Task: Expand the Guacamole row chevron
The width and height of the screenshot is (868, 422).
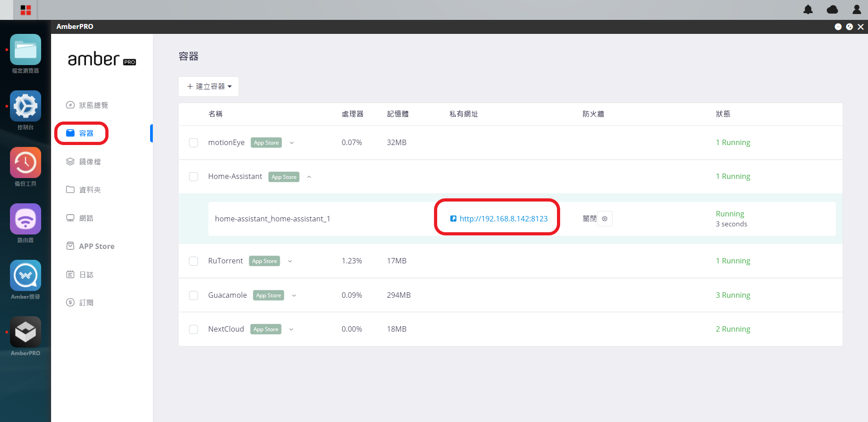Action: coord(294,295)
